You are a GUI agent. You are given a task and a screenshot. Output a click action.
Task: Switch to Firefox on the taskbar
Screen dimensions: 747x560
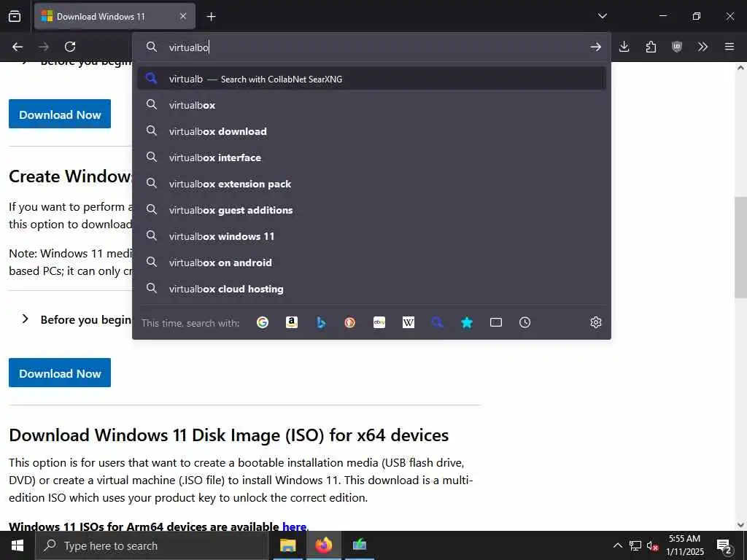323,545
